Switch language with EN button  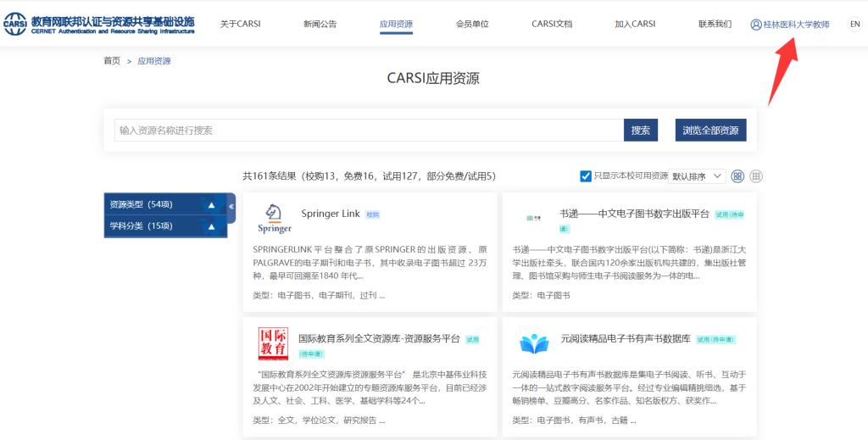854,24
